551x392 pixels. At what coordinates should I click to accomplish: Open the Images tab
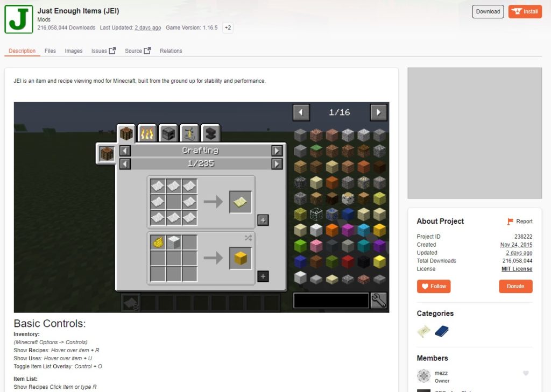tap(73, 51)
